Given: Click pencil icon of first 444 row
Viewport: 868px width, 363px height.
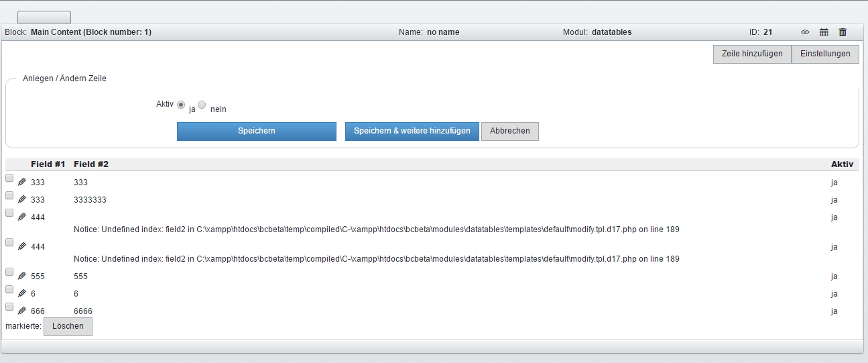Looking at the screenshot, I should tap(22, 217).
